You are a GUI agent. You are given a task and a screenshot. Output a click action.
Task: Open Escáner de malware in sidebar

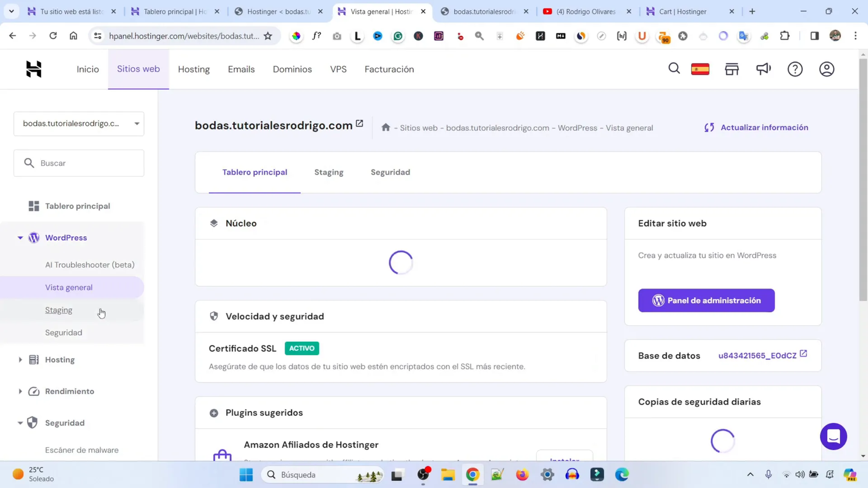coord(82,450)
